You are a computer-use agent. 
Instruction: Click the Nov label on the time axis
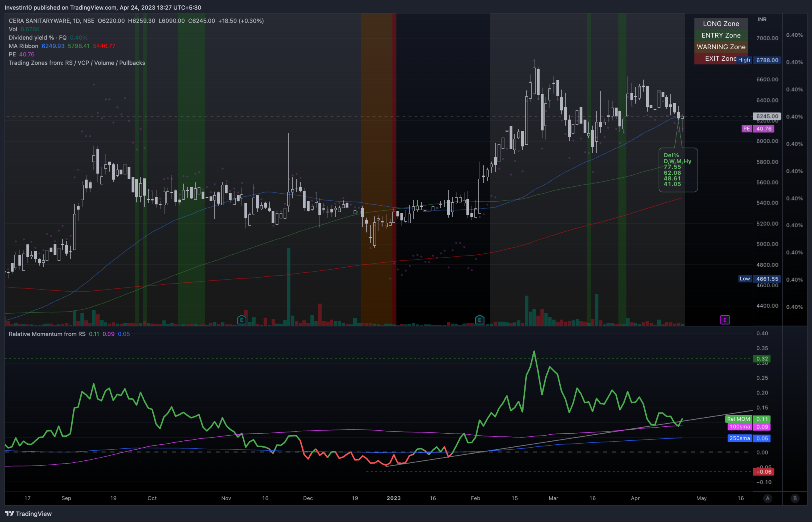click(226, 498)
